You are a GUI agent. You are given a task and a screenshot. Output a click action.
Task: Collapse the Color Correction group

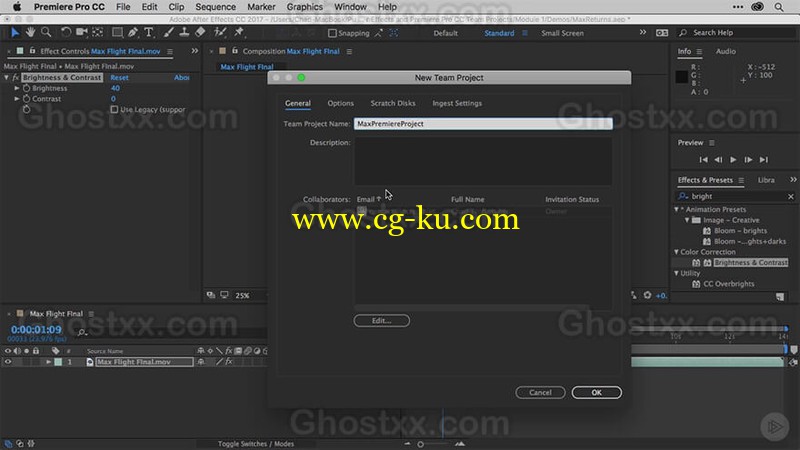click(677, 252)
